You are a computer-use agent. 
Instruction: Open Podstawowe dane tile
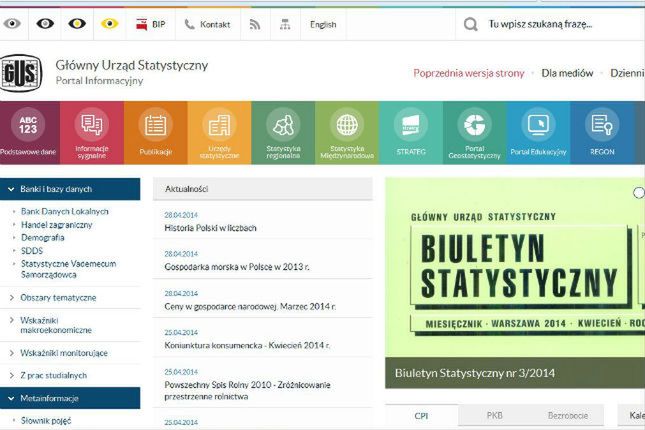point(28,133)
